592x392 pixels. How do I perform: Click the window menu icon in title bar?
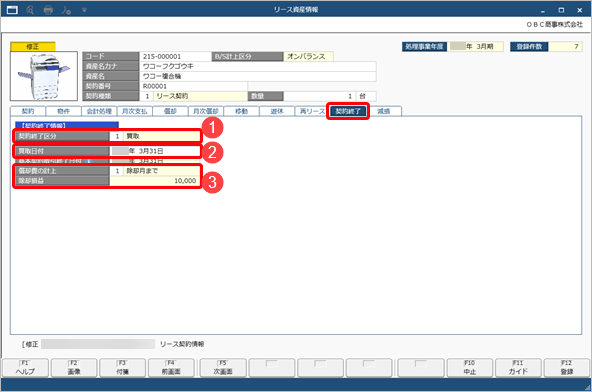(12, 10)
